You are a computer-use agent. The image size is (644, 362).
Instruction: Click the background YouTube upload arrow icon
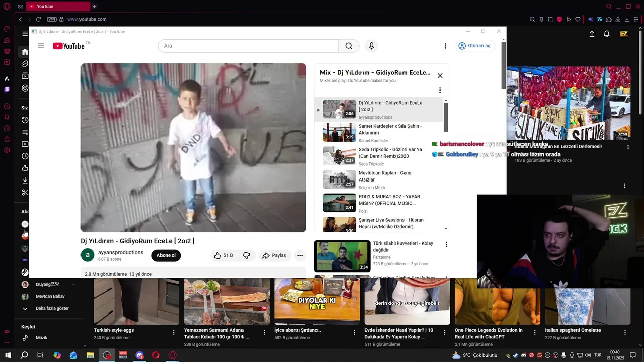(x=592, y=34)
